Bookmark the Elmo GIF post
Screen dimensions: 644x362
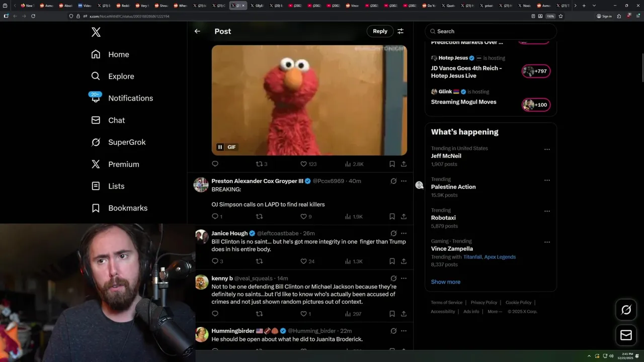coord(392,164)
